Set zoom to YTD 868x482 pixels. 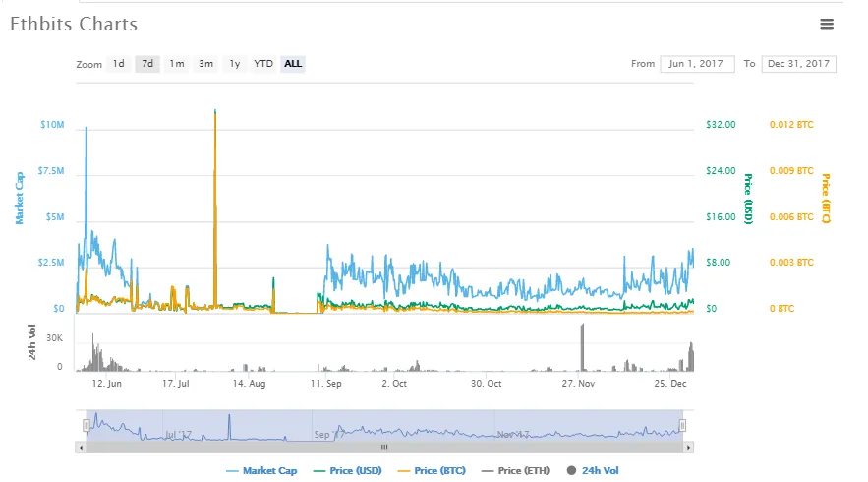(x=263, y=64)
